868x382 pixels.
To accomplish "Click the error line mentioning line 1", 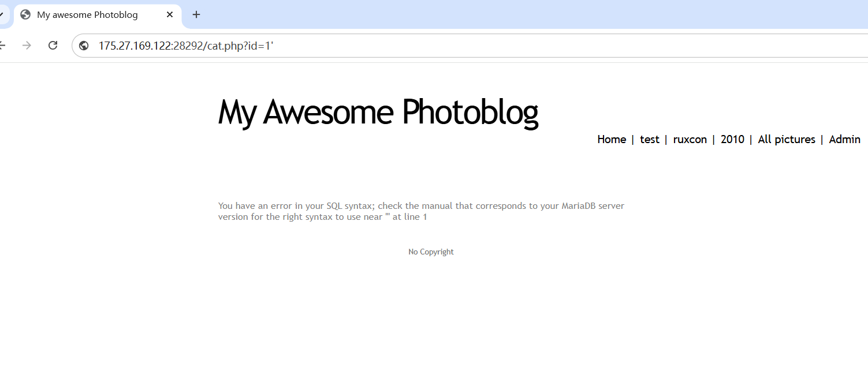I will pyautogui.click(x=322, y=217).
